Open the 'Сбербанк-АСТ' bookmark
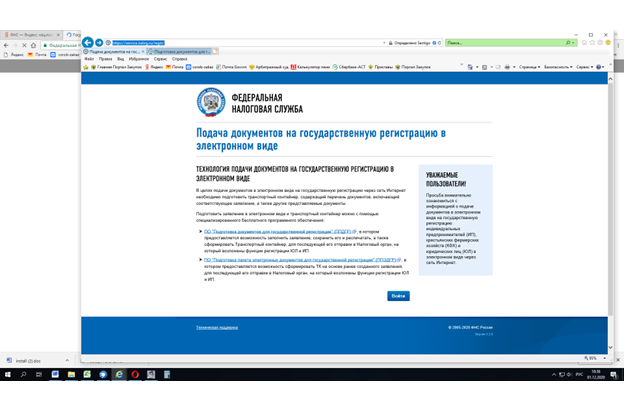The width and height of the screenshot is (624, 413). 349,67
